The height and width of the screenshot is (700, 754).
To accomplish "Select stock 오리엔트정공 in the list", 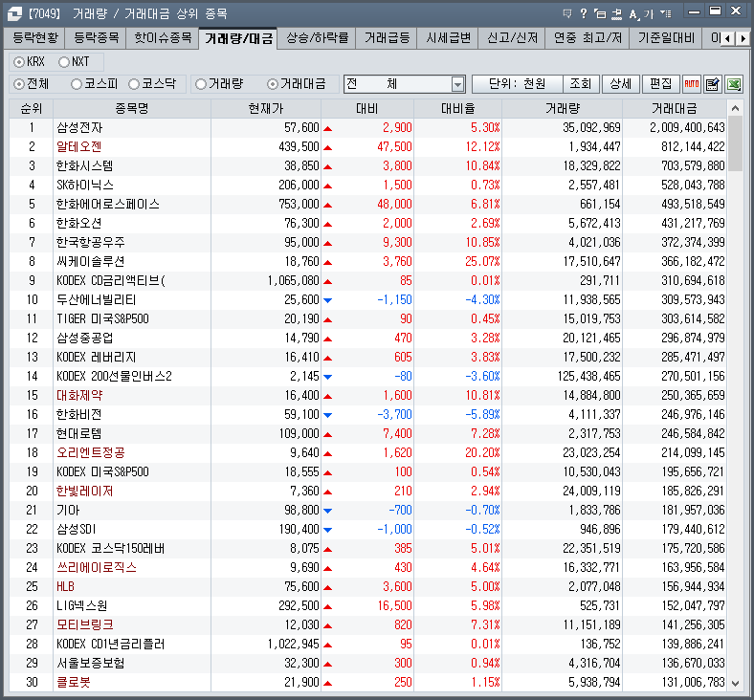I will click(x=91, y=452).
